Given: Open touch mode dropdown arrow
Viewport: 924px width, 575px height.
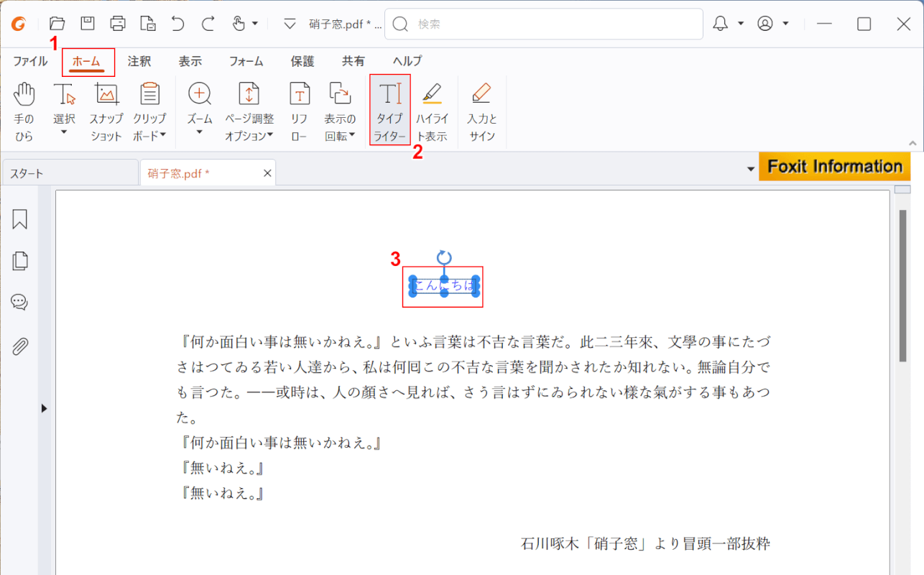Looking at the screenshot, I should click(x=255, y=24).
